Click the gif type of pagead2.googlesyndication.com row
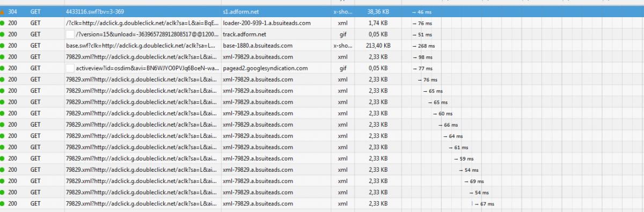Image resolution: width=644 pixels, height=212 pixels. [x=342, y=68]
